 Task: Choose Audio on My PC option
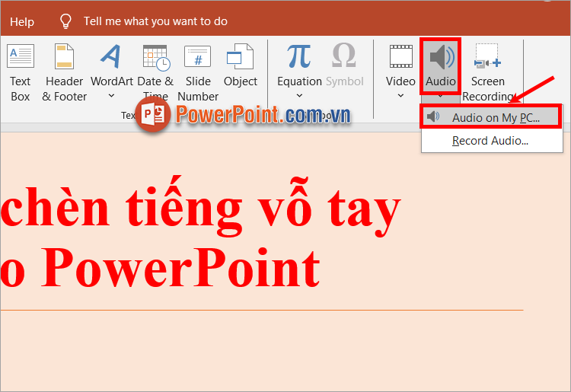[x=491, y=116]
